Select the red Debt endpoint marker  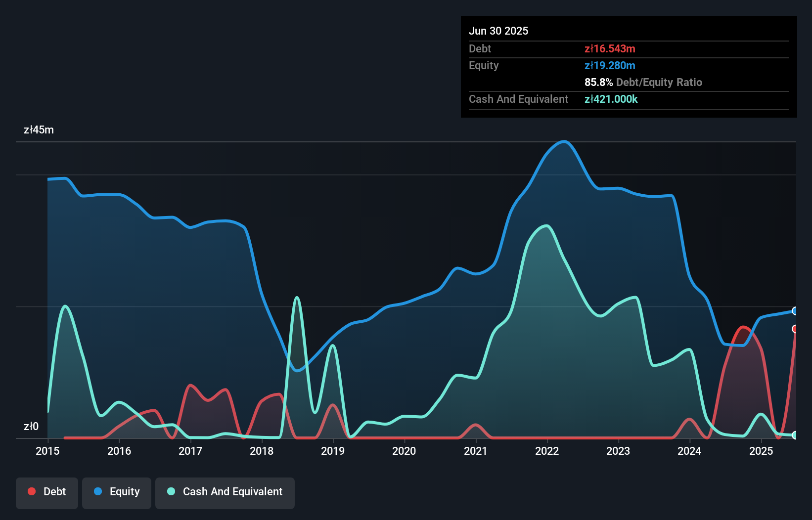(x=795, y=329)
